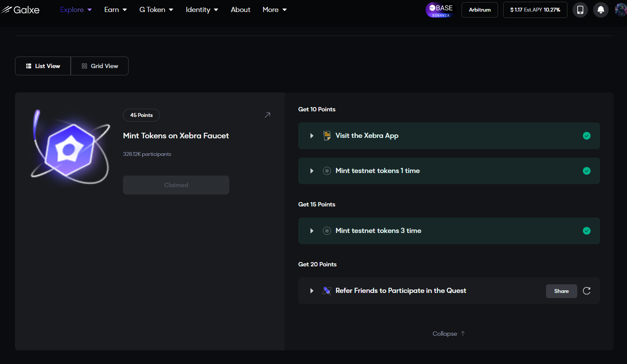Click the green check on Visit the Xebra App
627x364 pixels.
click(587, 136)
